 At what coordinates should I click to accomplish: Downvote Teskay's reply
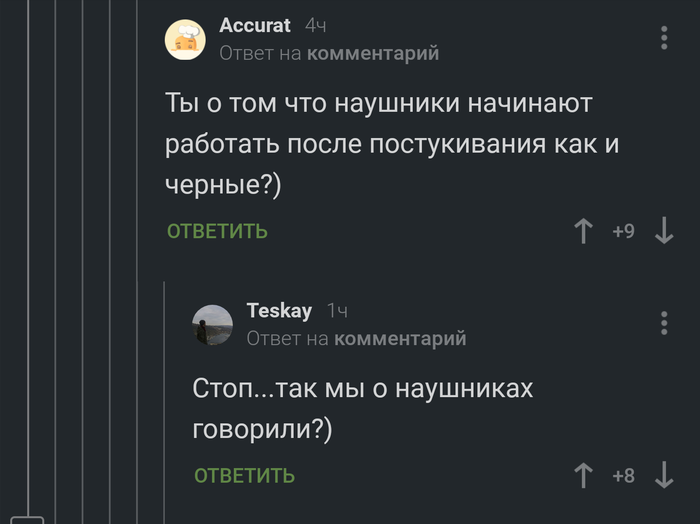[663, 475]
